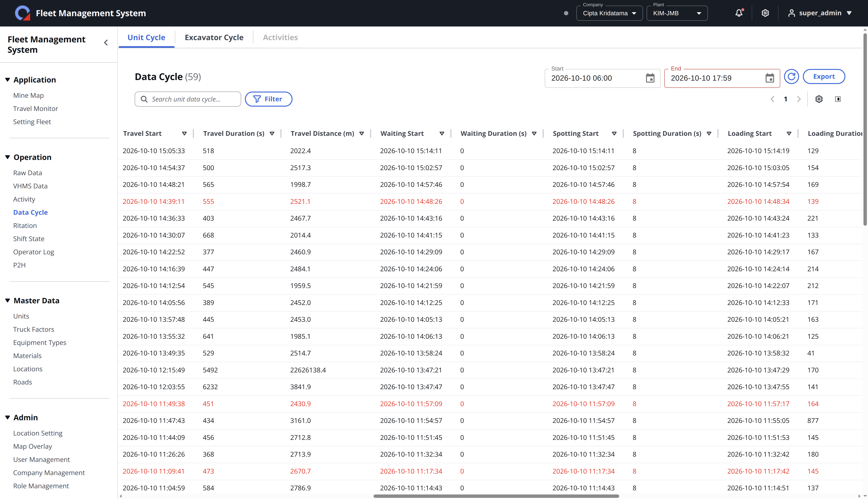Click the vertical page scrollbar
Screen dimensions: 868x499
pyautogui.click(x=865, y=130)
